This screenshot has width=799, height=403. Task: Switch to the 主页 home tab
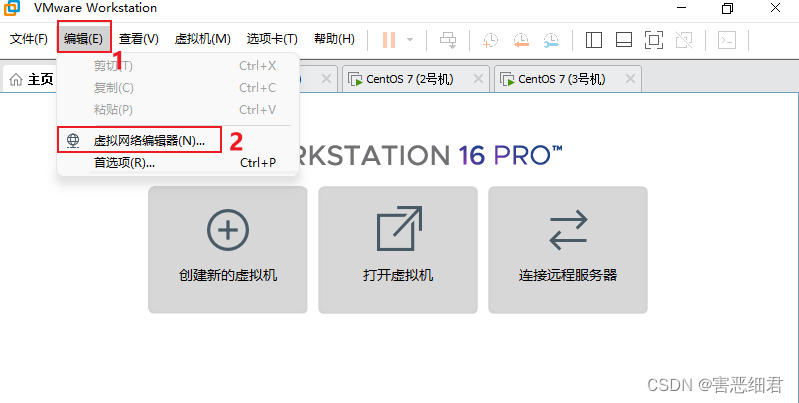(x=32, y=79)
